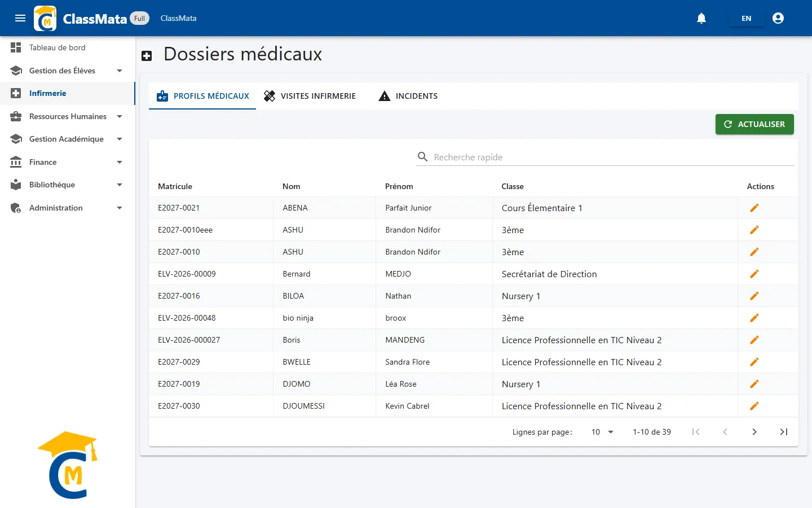Open the user account avatar menu

(778, 18)
